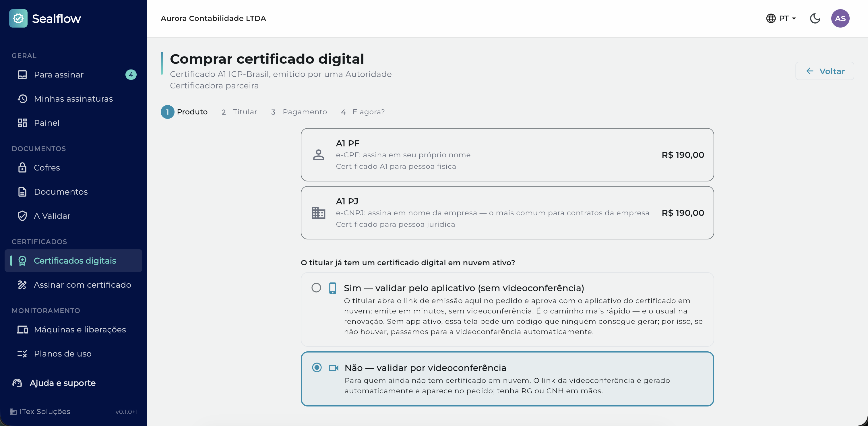Click the version v0.1.0+1 text
Viewport: 868px width, 426px height.
click(126, 412)
